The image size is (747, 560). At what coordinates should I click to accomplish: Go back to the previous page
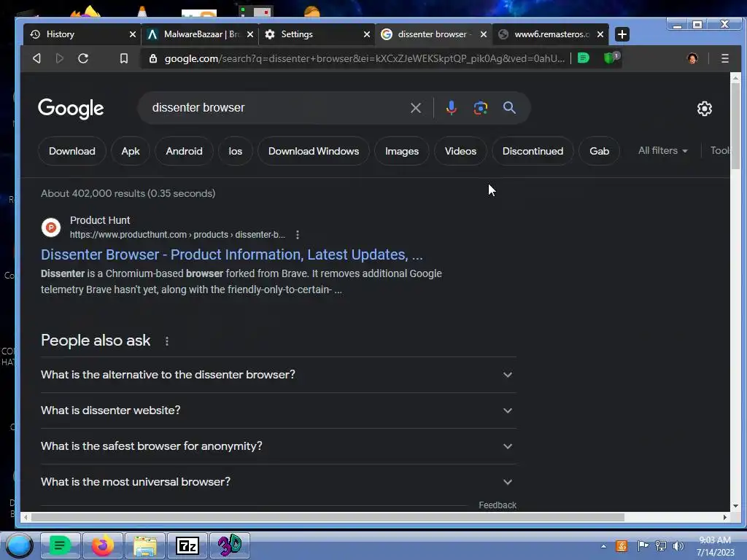[x=36, y=58]
